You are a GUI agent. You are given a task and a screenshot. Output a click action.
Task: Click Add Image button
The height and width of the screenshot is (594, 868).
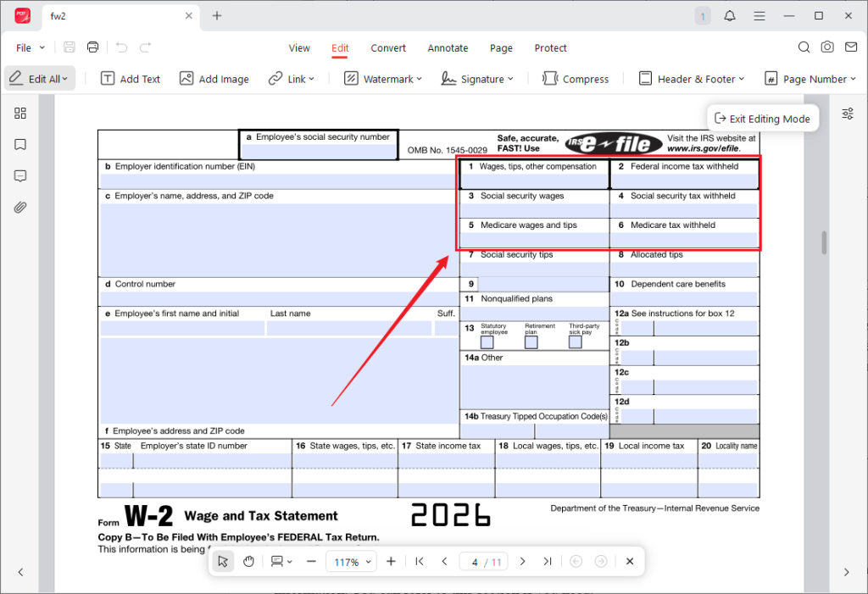pos(214,79)
